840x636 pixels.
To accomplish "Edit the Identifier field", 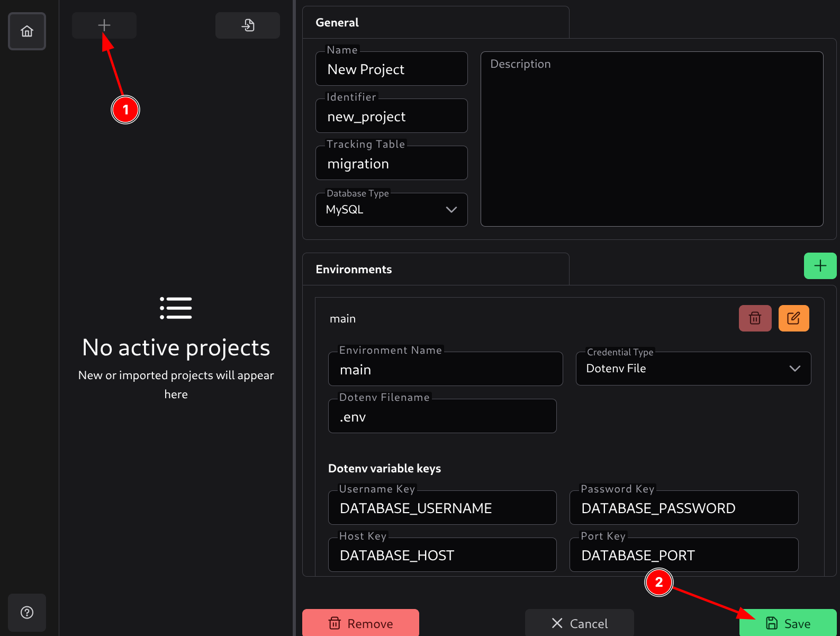I will tap(392, 116).
